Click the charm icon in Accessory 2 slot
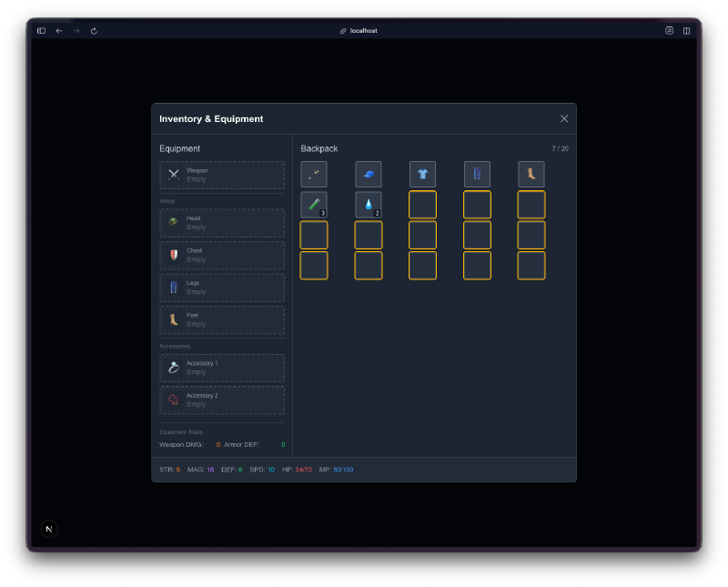The height and width of the screenshot is (587, 728). point(173,400)
